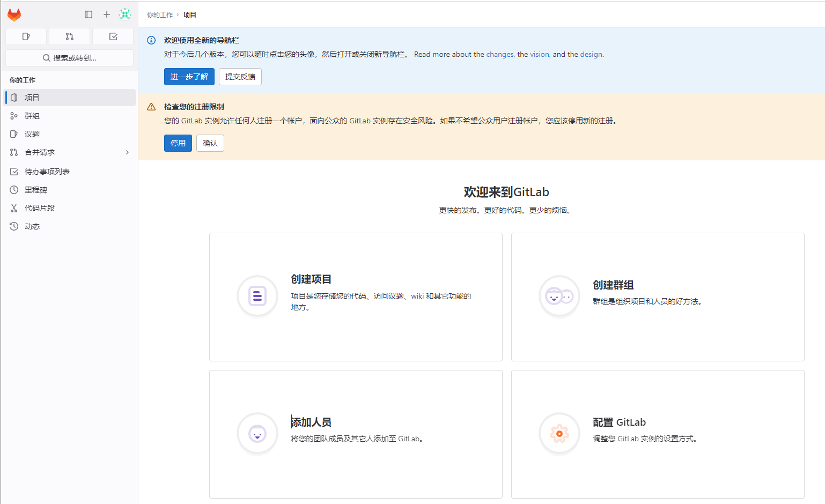Open 动态 in the sidebar
Viewport: 825px width, 504px height.
(70, 226)
